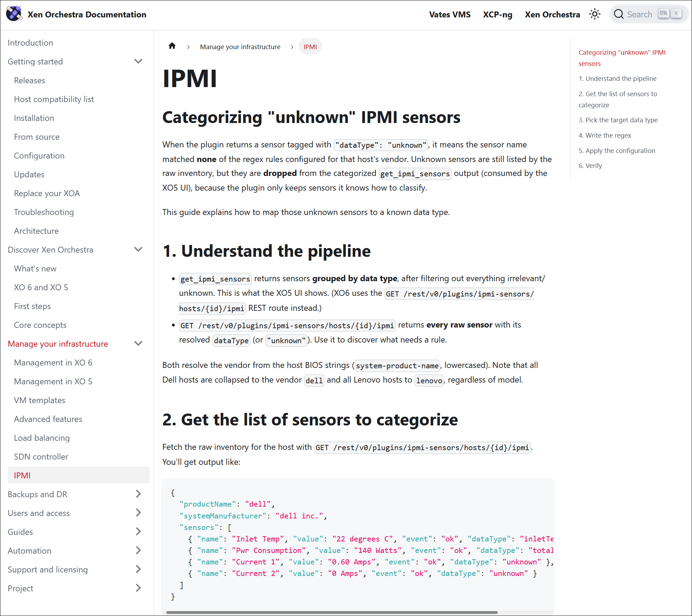Click the Guides sidebar label
The width and height of the screenshot is (692, 616).
coord(20,532)
